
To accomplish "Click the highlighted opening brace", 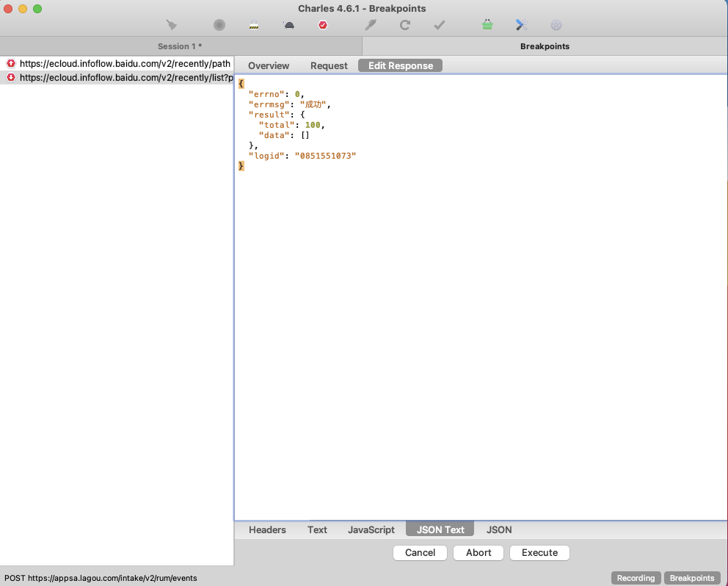I will pos(241,84).
